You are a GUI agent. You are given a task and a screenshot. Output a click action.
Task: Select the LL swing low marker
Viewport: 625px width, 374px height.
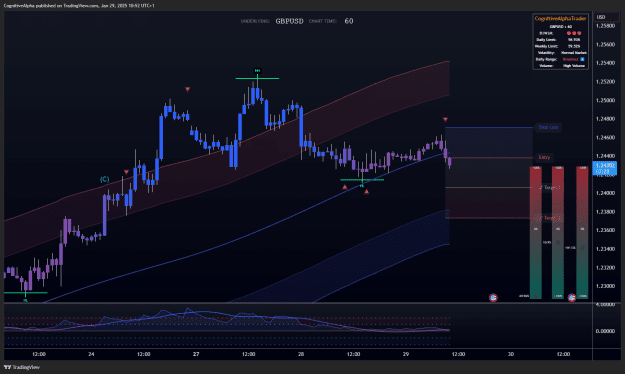pos(362,185)
